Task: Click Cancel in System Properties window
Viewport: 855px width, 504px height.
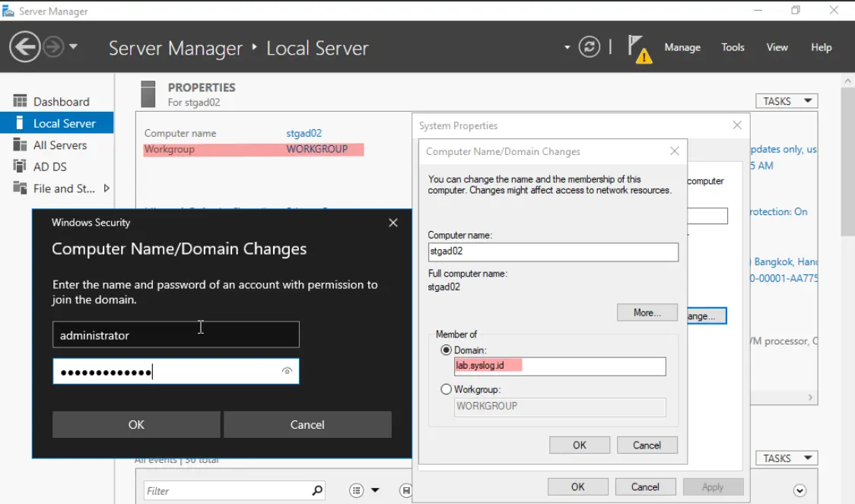Action: (645, 487)
